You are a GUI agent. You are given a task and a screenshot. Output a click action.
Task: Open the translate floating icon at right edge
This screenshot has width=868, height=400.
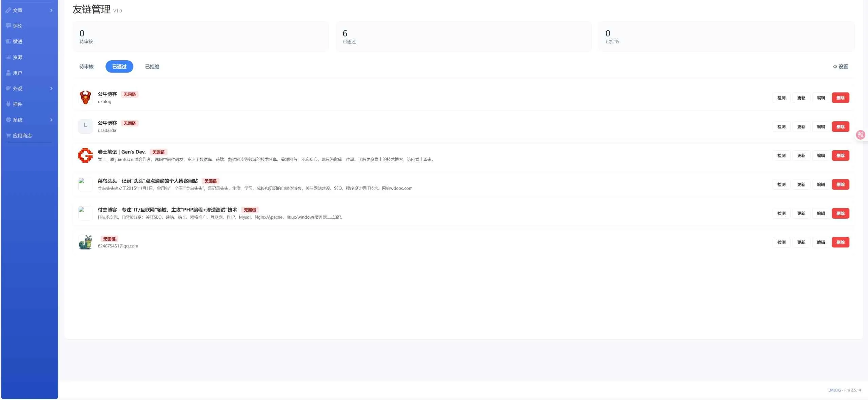tap(861, 135)
